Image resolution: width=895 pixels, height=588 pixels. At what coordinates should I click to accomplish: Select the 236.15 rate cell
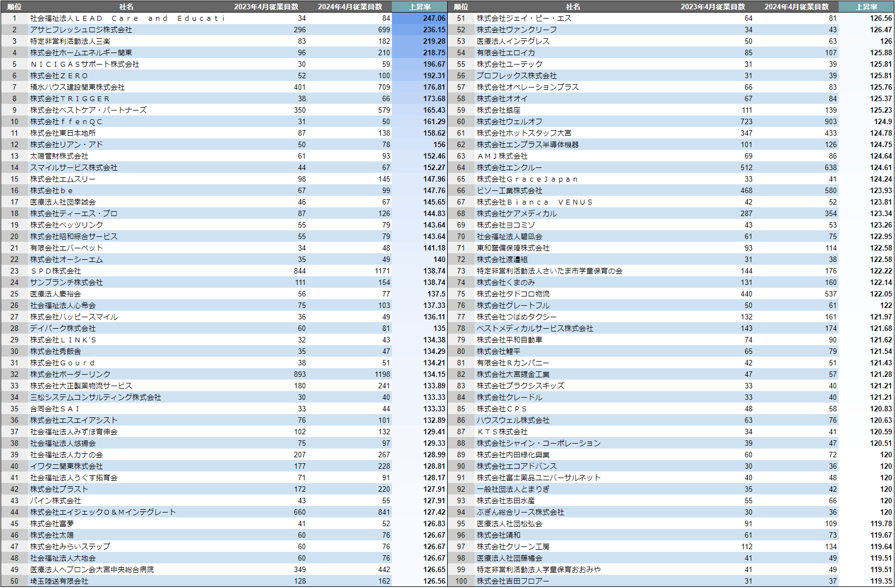[420, 30]
